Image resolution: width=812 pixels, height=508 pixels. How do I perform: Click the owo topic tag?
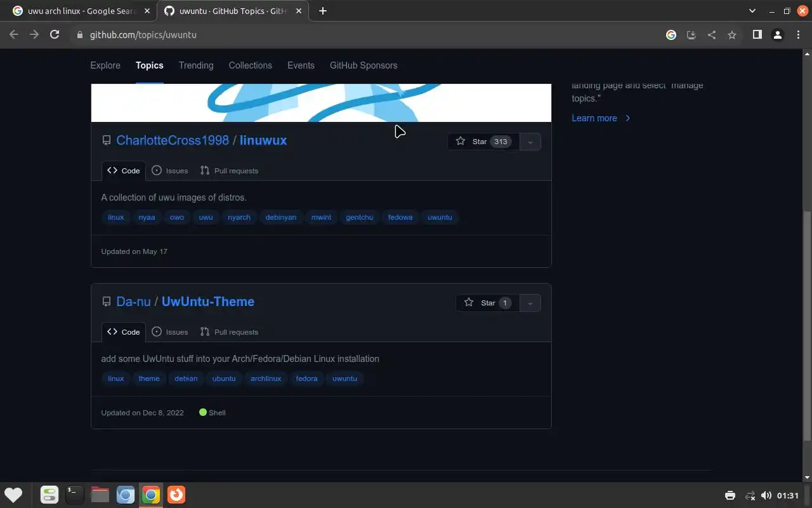pyautogui.click(x=177, y=217)
